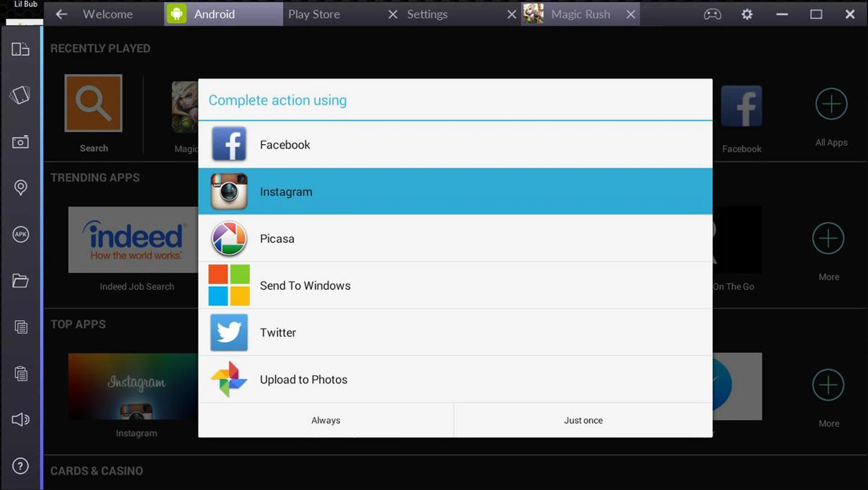Open the APK install sidebar icon

[x=20, y=234]
